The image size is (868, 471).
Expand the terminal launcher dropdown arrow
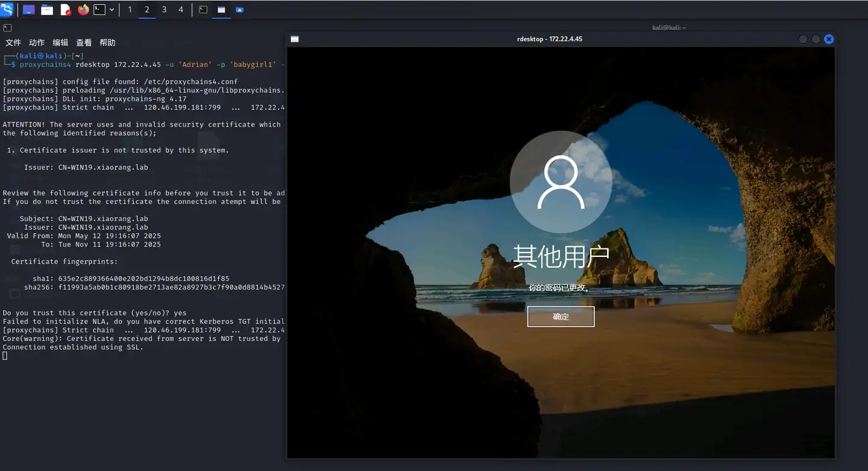coord(112,10)
